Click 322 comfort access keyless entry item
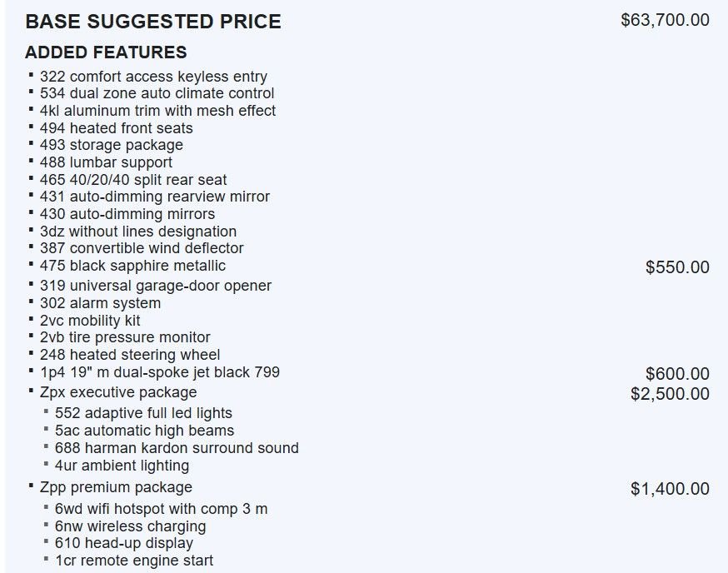728x573 pixels. point(153,76)
